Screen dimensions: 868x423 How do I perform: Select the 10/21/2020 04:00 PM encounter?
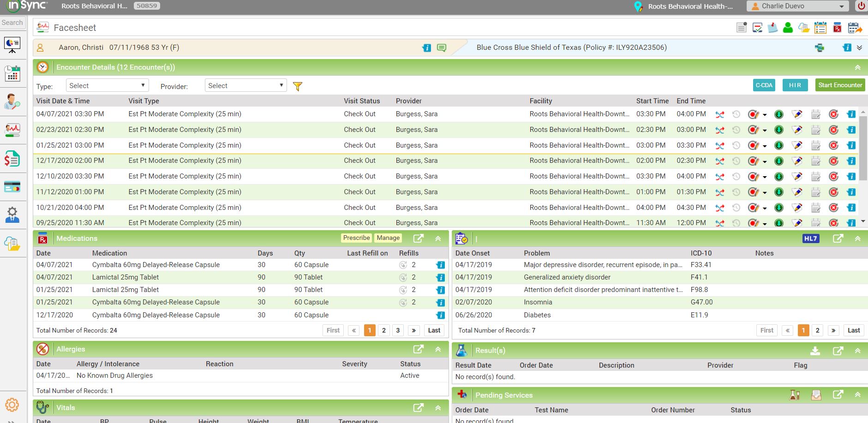click(x=446, y=208)
